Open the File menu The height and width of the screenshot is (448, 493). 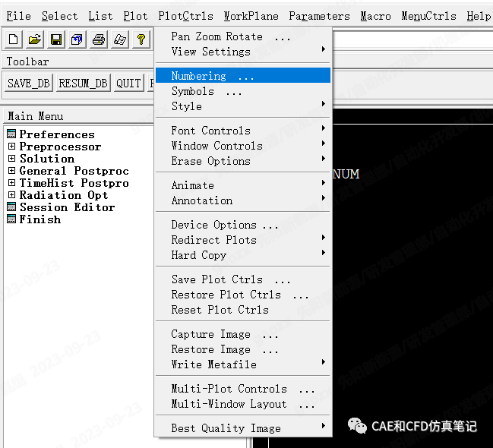click(x=18, y=16)
